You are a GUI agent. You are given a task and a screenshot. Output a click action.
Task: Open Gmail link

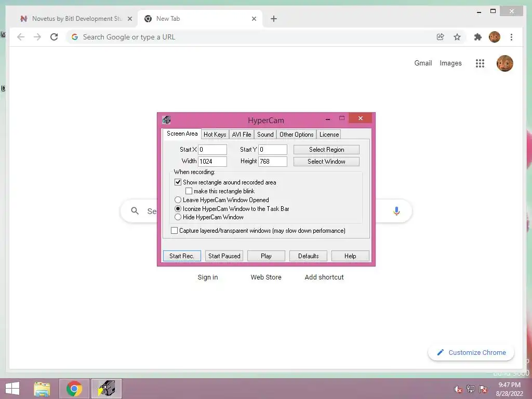(x=423, y=63)
